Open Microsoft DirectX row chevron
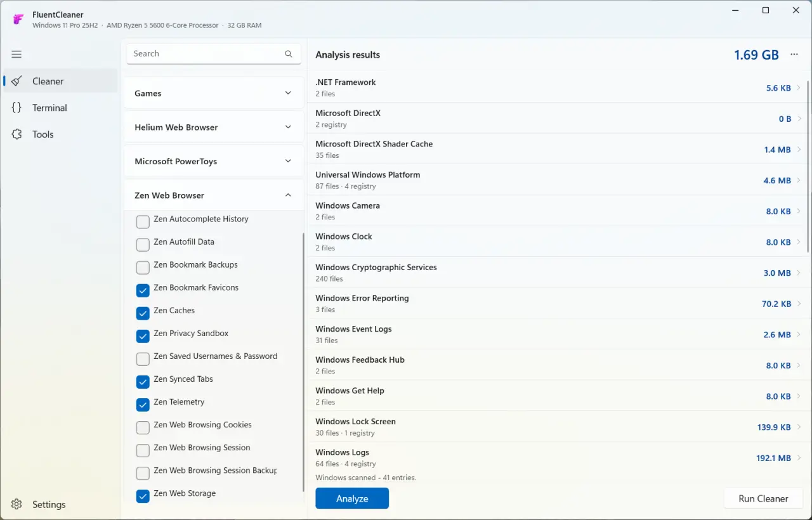812x520 pixels. tap(799, 119)
